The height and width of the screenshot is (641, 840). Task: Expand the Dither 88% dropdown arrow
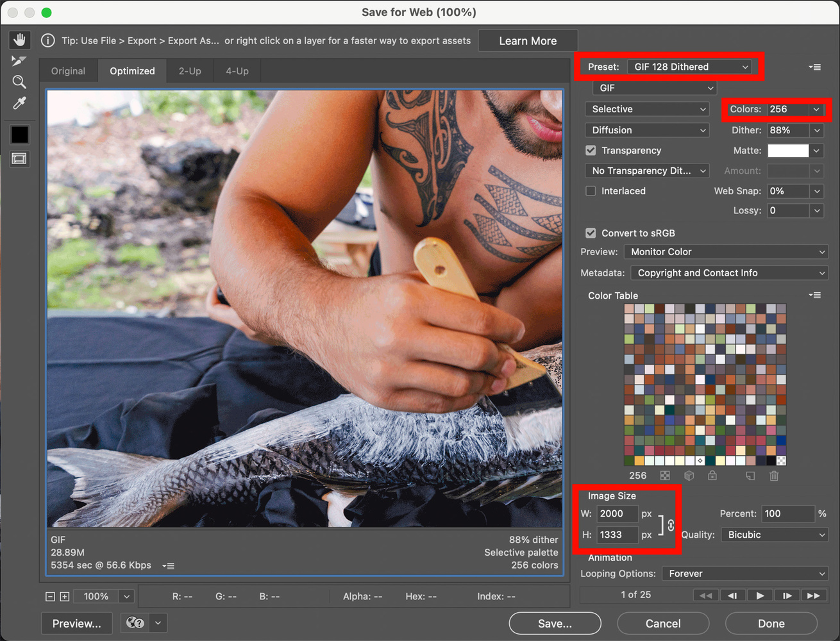pos(816,130)
